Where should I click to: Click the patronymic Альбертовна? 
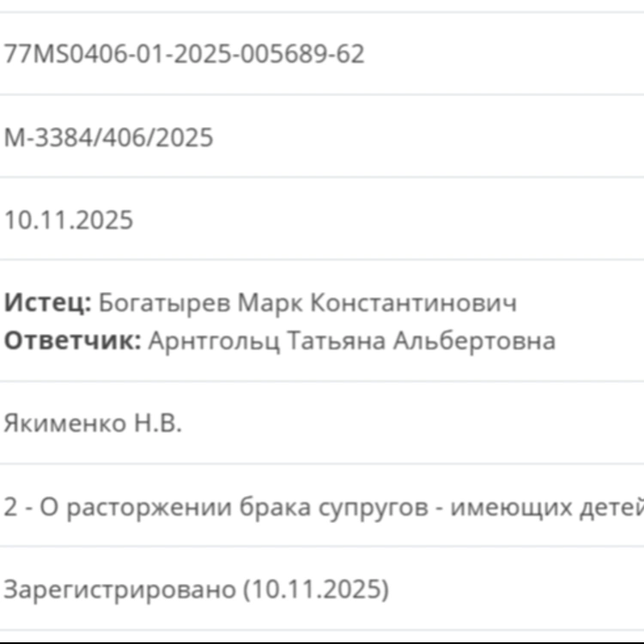(x=474, y=341)
